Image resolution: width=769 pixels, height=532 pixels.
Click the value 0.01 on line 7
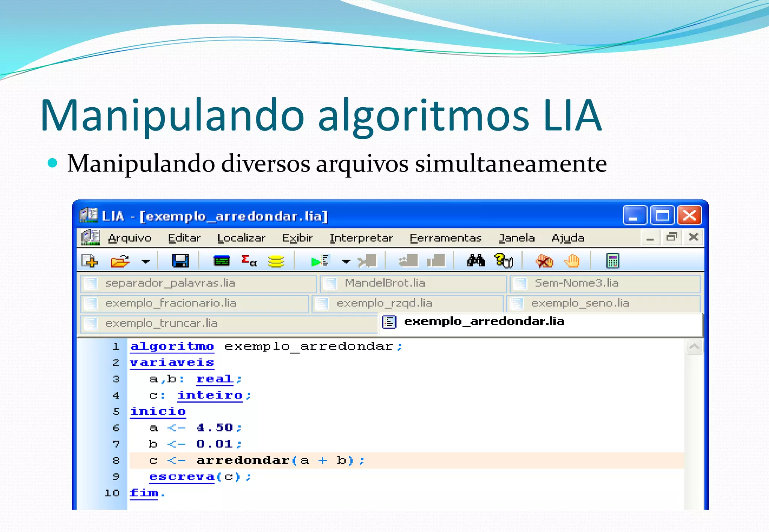214,444
